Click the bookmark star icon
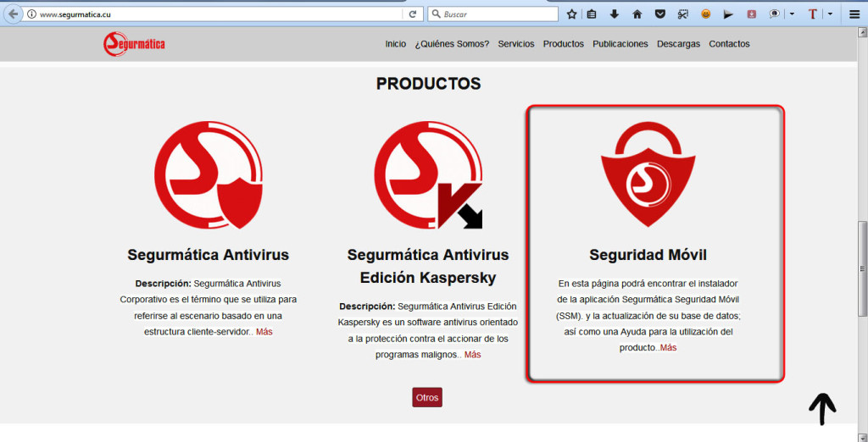Image resolution: width=868 pixels, height=442 pixels. (571, 14)
